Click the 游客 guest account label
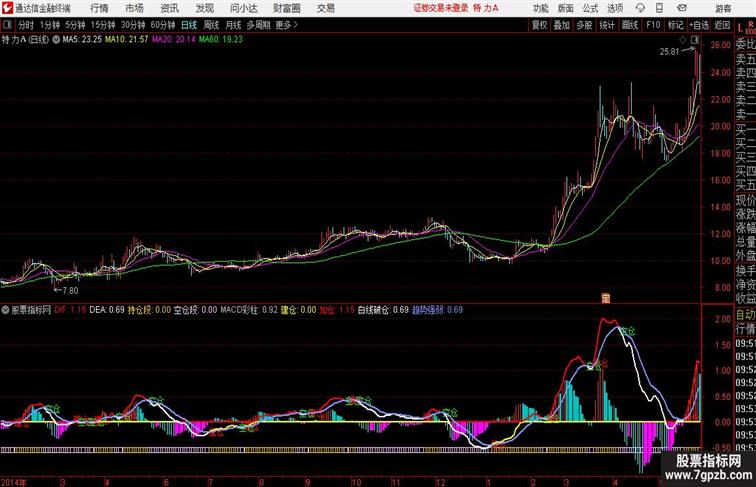Viewport: 756px width, 487px height. point(723,8)
